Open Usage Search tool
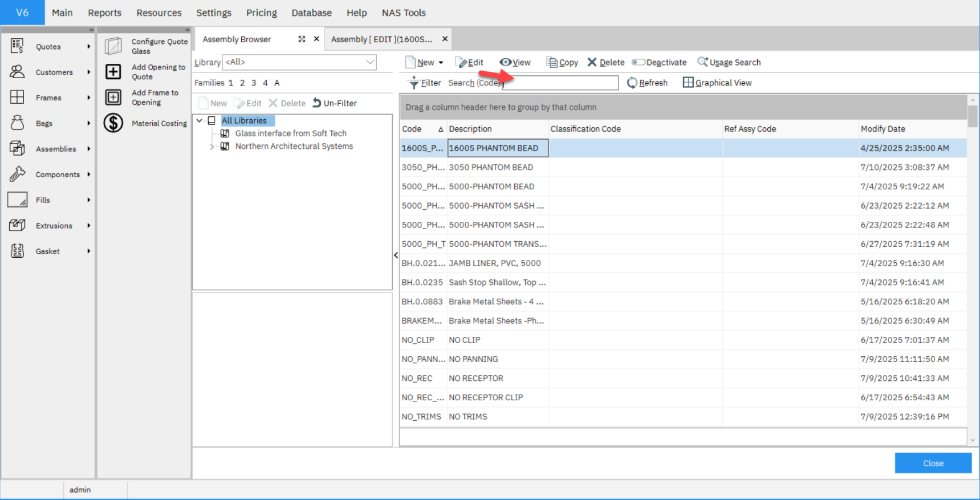980x500 pixels. (x=729, y=62)
